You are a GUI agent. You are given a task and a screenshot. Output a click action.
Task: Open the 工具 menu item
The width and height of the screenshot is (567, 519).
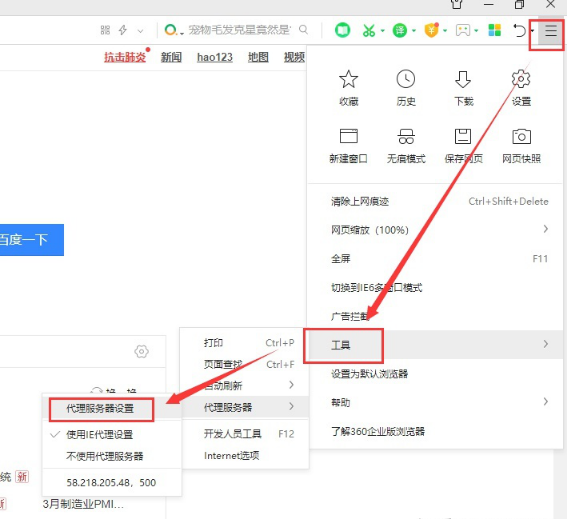(x=436, y=344)
